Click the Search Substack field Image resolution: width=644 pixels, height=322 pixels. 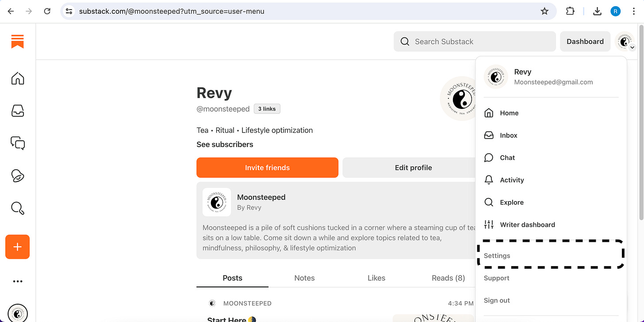(x=474, y=41)
